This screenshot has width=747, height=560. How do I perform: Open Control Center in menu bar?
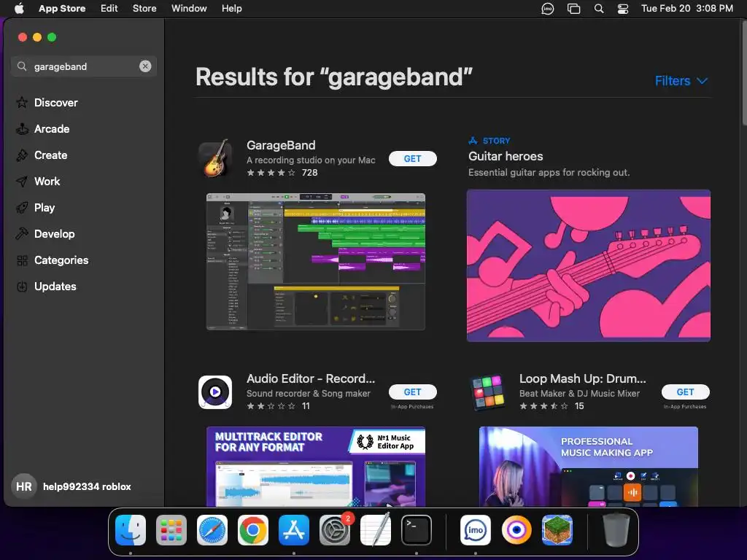pyautogui.click(x=623, y=9)
